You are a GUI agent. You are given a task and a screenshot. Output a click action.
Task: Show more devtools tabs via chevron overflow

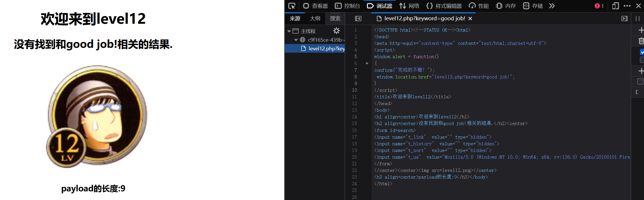click(x=552, y=6)
